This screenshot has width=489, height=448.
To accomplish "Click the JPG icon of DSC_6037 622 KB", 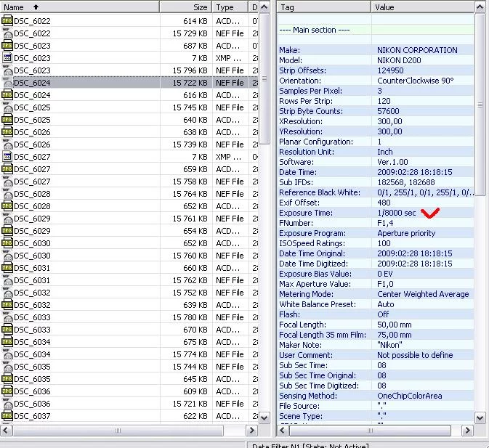I will point(7,416).
